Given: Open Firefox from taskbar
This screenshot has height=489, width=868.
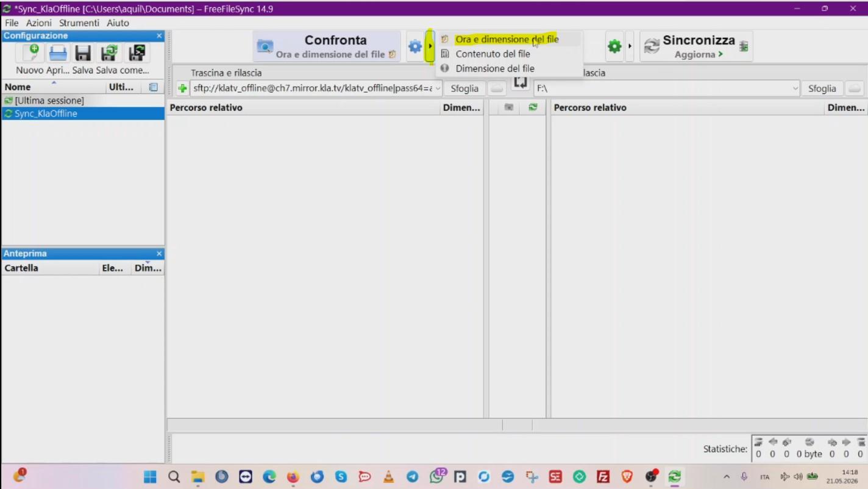Looking at the screenshot, I should [293, 477].
